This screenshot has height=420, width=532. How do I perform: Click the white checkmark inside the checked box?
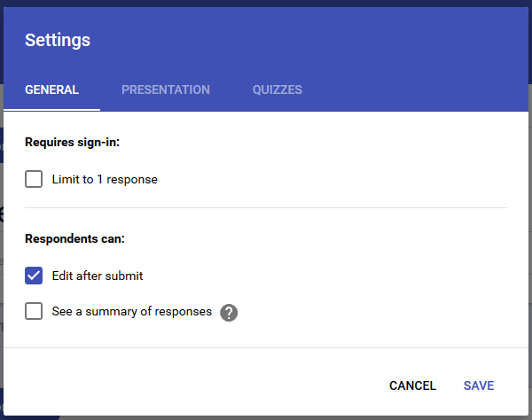tap(34, 276)
